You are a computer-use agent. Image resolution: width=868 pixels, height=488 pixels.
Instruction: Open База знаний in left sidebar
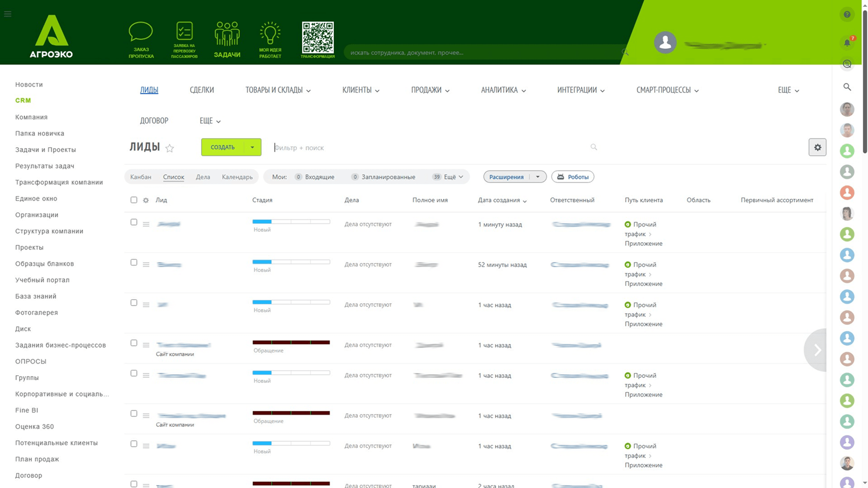coord(36,297)
